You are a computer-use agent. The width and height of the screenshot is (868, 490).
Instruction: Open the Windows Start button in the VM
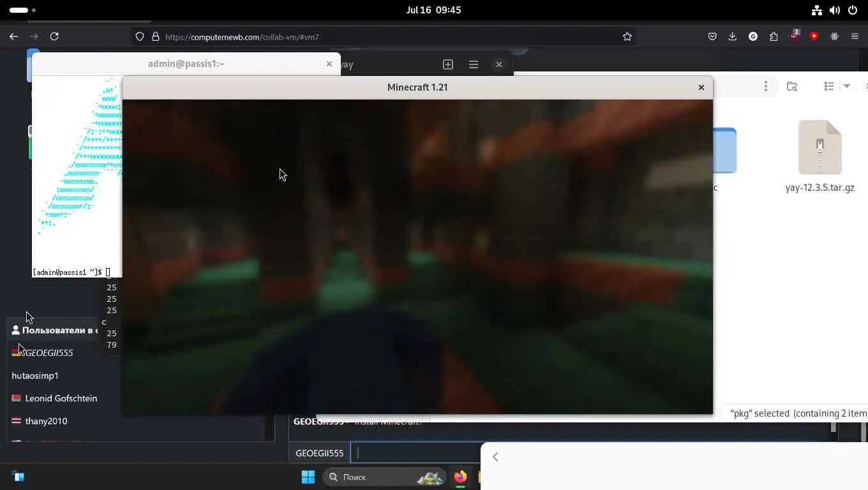pos(308,477)
